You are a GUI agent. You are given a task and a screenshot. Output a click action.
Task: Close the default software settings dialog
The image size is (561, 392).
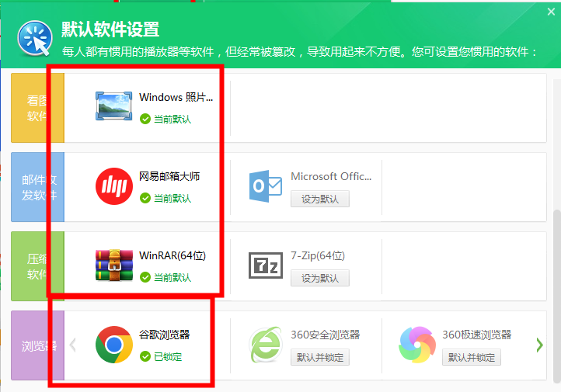click(x=551, y=12)
